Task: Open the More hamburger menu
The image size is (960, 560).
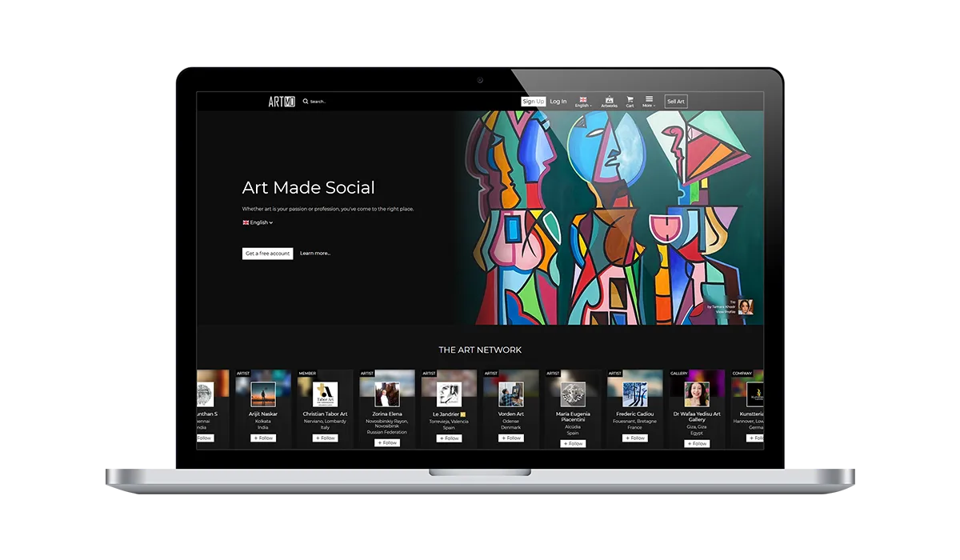Action: [649, 102]
